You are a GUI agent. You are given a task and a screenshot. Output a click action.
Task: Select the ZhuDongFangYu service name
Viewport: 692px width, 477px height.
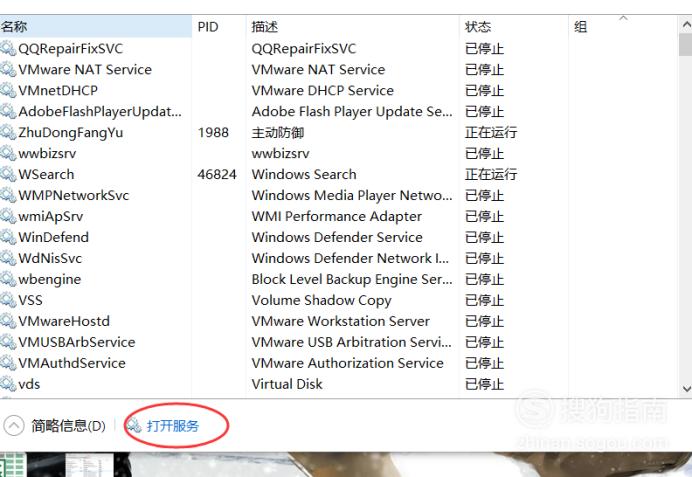[x=71, y=132]
